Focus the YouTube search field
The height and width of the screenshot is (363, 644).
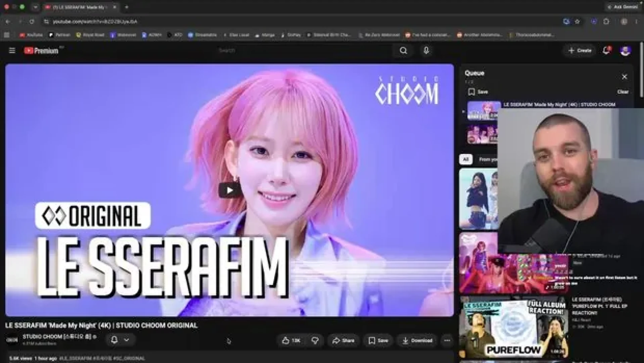point(304,50)
